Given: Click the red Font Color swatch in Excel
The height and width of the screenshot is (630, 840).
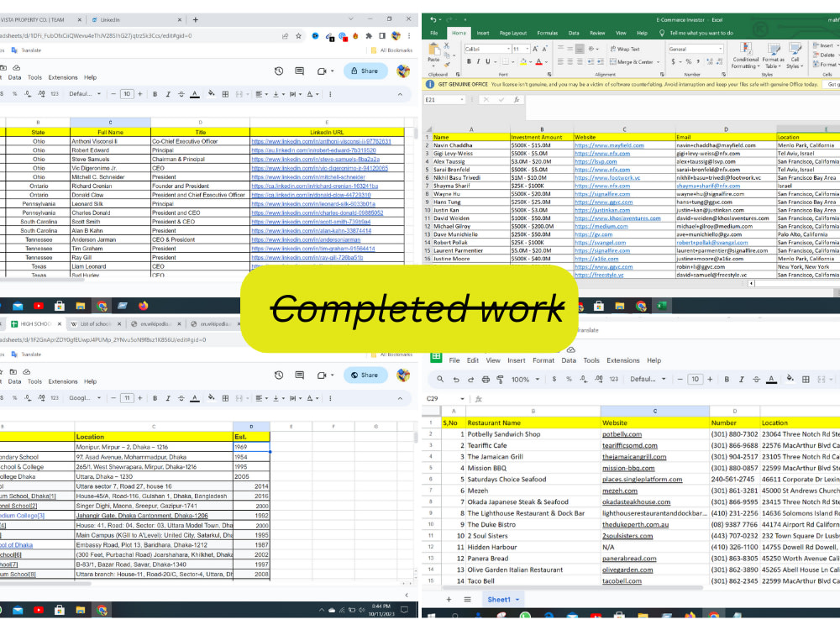Looking at the screenshot, I should point(537,62).
